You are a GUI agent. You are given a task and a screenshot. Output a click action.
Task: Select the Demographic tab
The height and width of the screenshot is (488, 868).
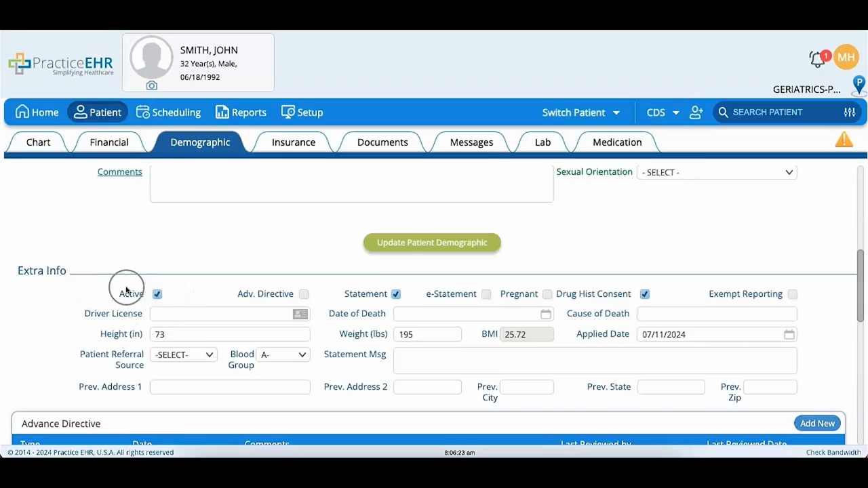pyautogui.click(x=200, y=142)
